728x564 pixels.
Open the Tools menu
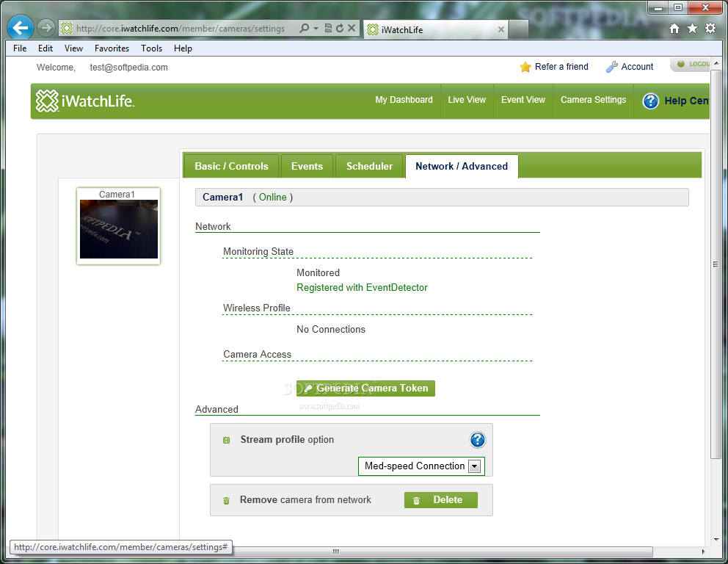coord(152,48)
